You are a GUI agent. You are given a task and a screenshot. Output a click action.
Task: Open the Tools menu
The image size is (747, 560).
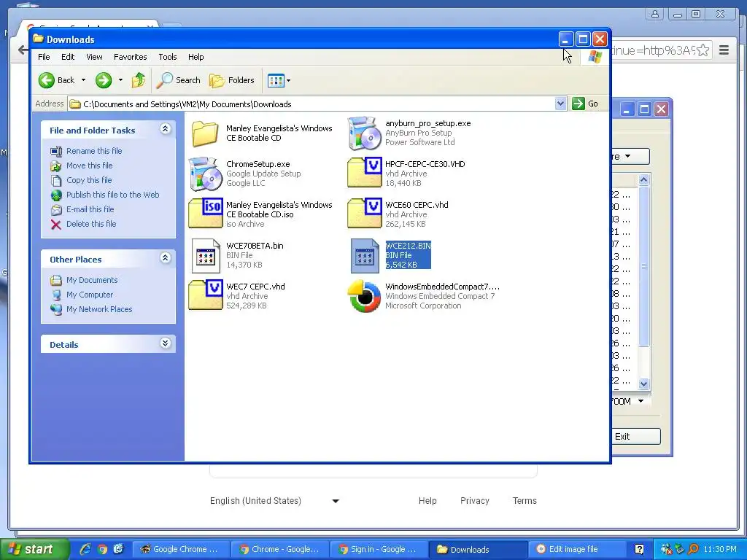[x=168, y=57]
